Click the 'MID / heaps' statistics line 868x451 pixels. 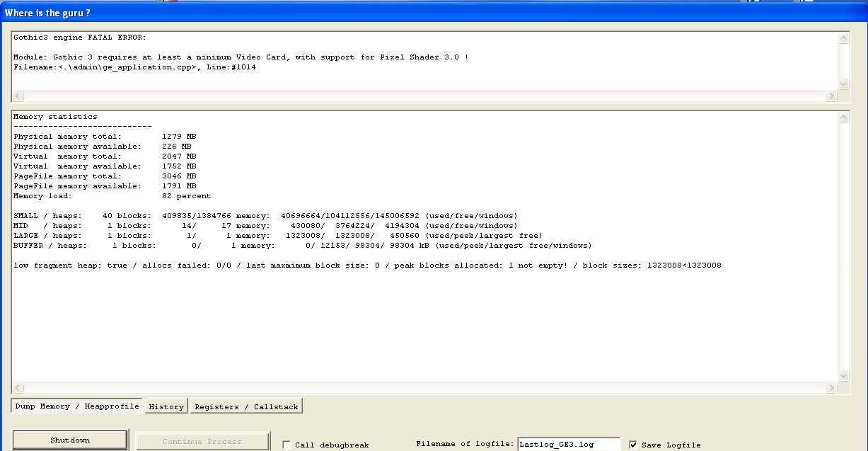click(265, 226)
